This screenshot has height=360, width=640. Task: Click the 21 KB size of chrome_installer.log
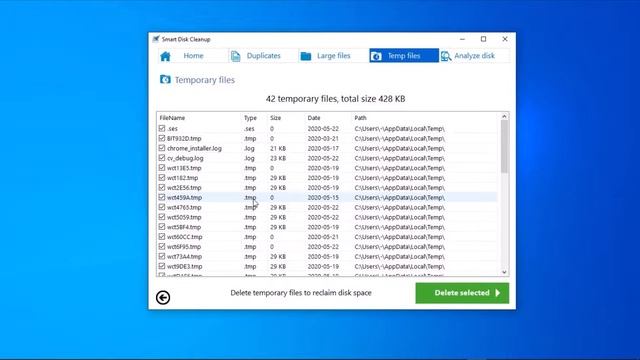click(x=278, y=149)
